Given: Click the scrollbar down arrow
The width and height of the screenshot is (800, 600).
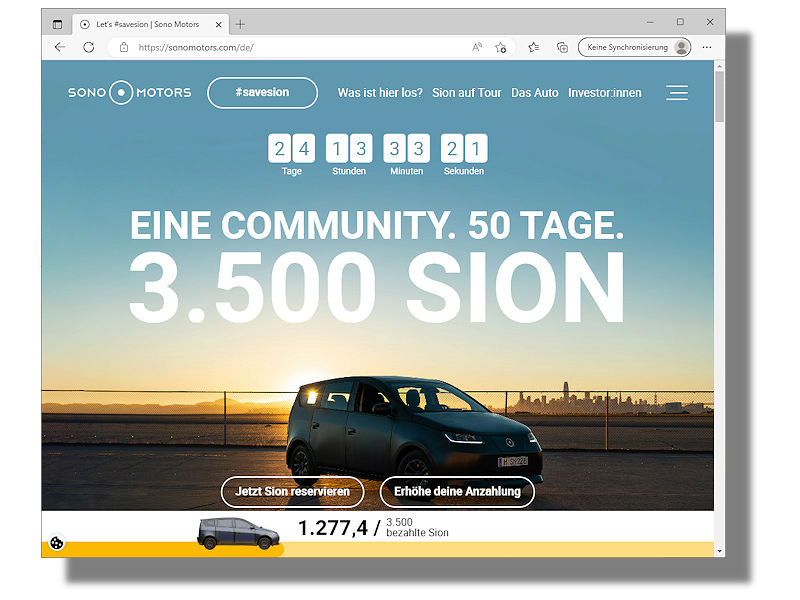Looking at the screenshot, I should pyautogui.click(x=719, y=551).
